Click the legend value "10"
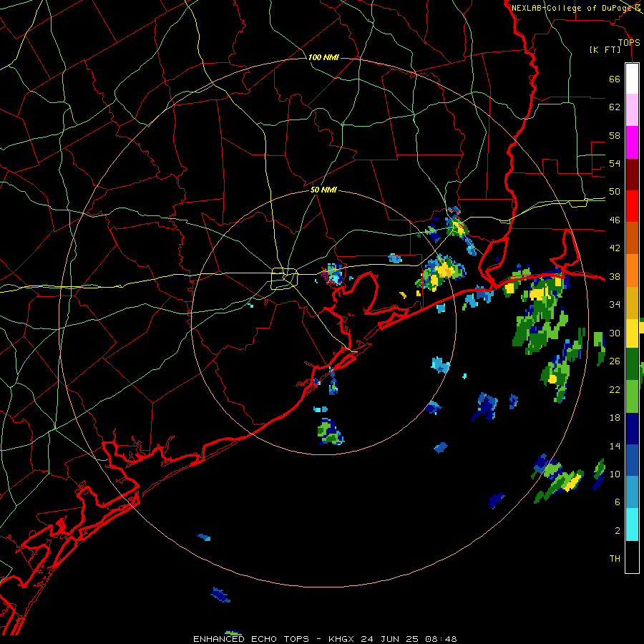 point(615,474)
